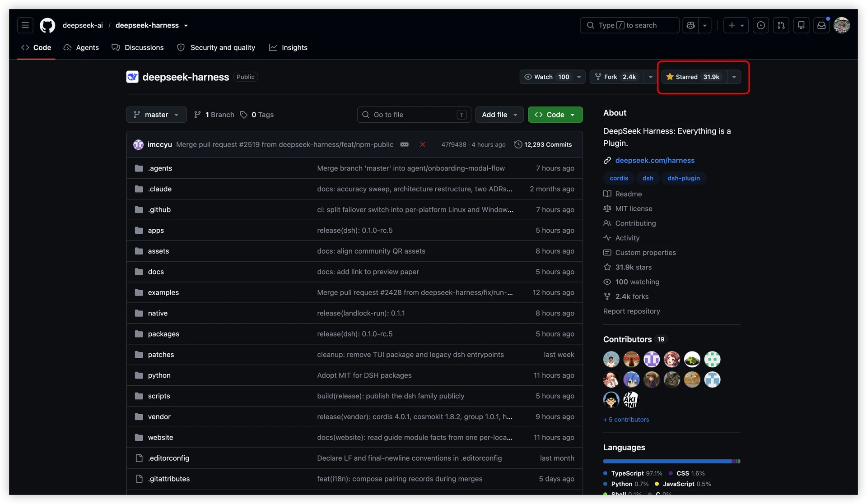Click the yellow JavaScript language dot
The width and height of the screenshot is (867, 504).
[657, 484]
